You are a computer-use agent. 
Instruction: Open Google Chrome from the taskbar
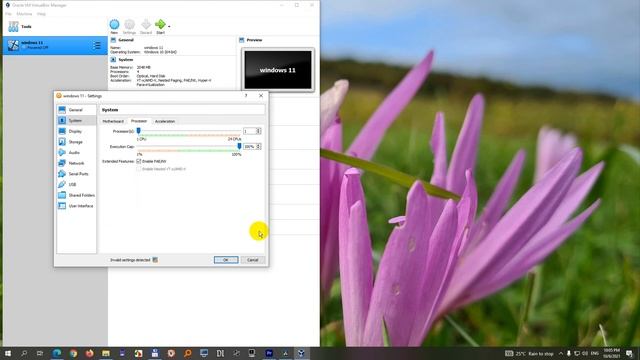(73, 353)
